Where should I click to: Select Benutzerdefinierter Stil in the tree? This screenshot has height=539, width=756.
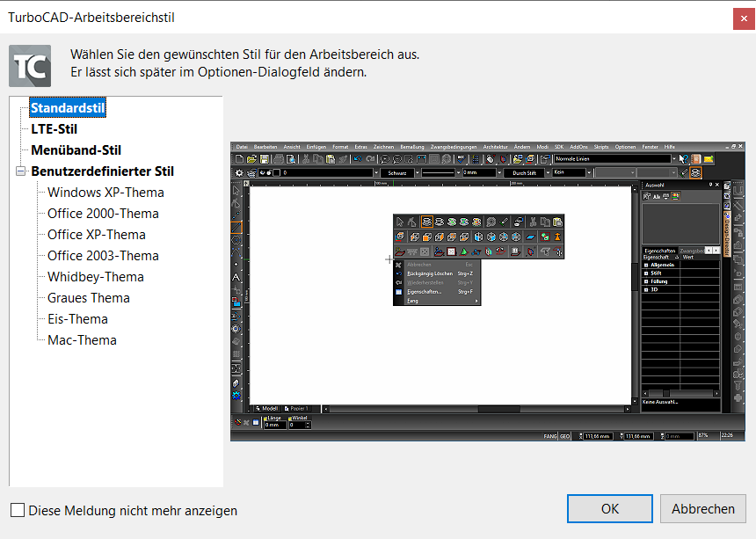(x=102, y=171)
